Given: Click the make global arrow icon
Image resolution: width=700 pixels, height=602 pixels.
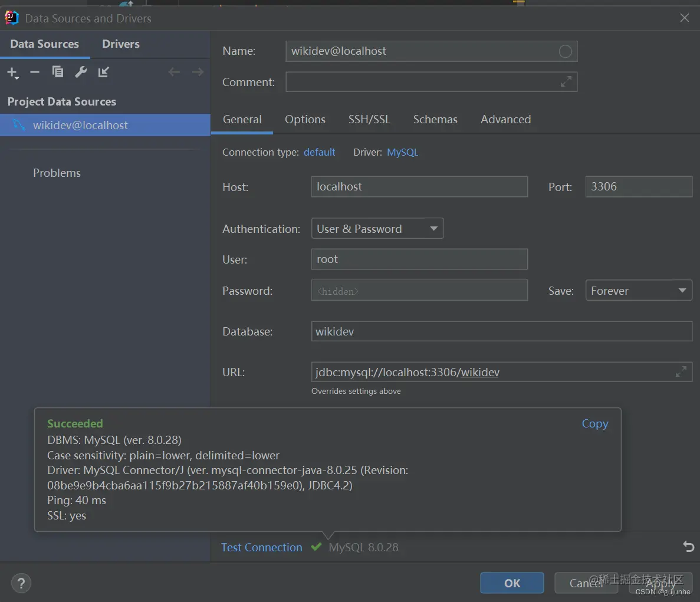Looking at the screenshot, I should coord(104,72).
